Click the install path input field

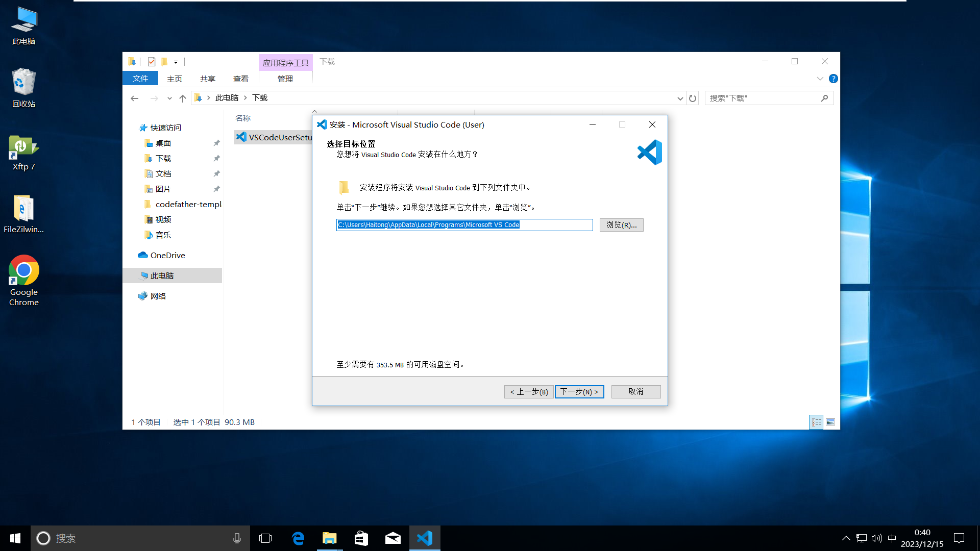point(464,225)
